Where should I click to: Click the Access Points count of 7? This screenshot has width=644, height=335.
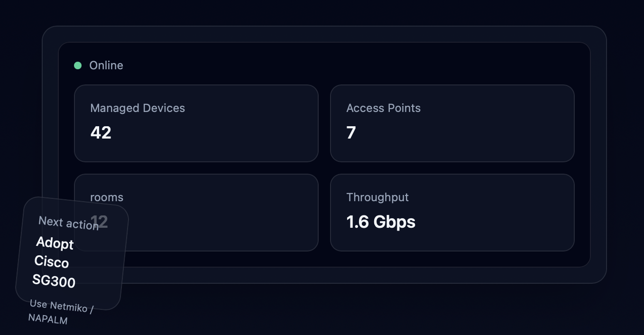pos(351,132)
